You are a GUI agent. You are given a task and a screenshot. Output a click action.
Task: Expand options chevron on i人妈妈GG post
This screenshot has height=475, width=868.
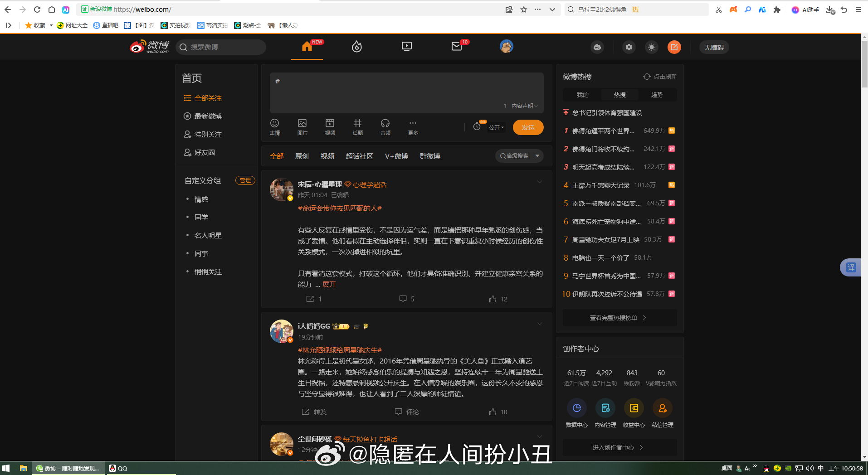[x=540, y=324]
